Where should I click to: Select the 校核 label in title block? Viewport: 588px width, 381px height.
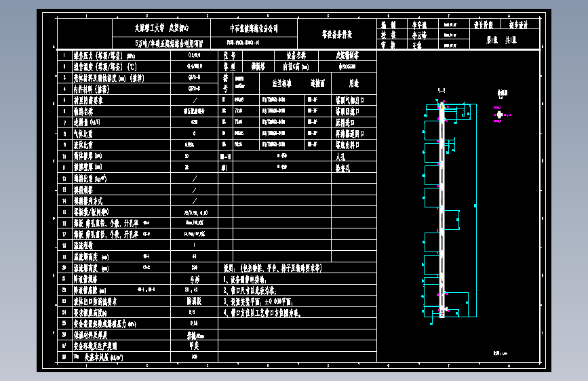389,35
